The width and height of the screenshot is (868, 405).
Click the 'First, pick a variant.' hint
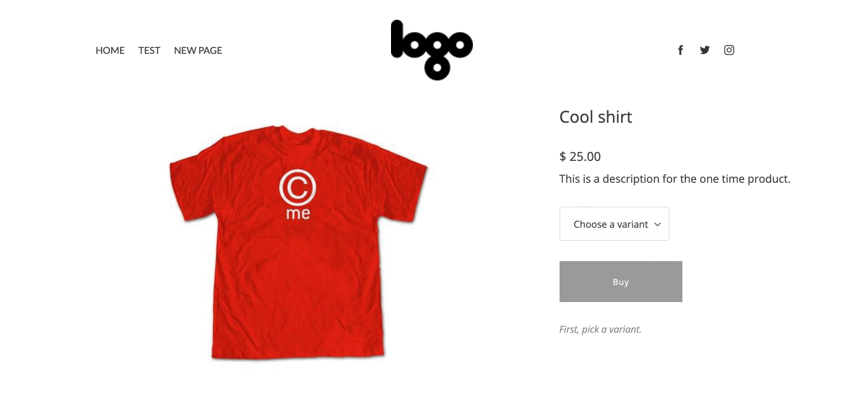(x=601, y=329)
